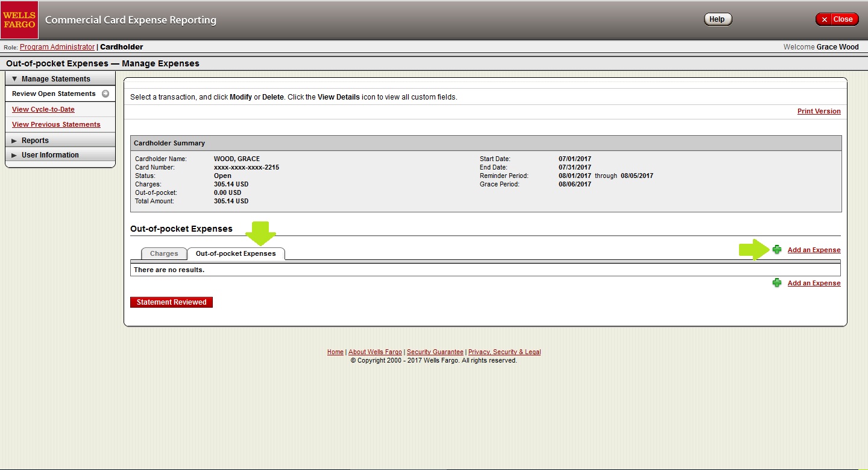The width and height of the screenshot is (868, 470).
Task: Switch to Program Administrator role
Action: 57,47
